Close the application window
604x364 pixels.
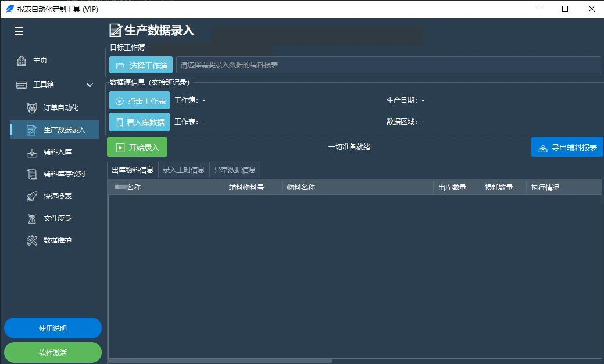coord(592,9)
